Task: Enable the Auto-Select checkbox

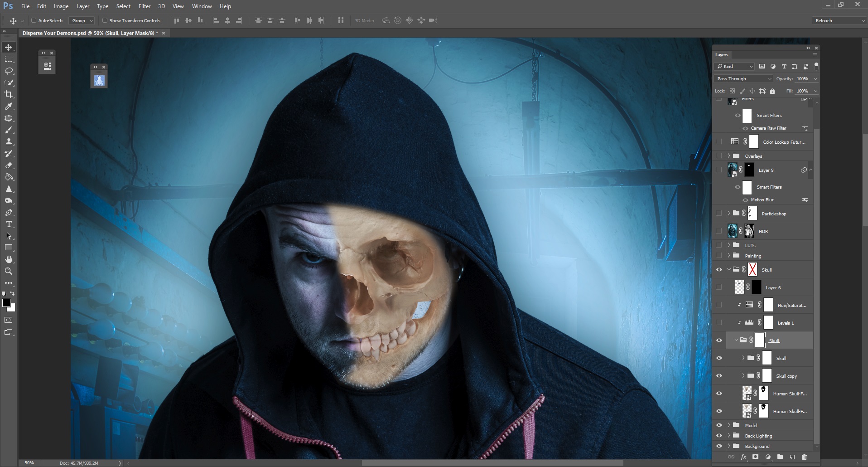Action: pos(34,20)
